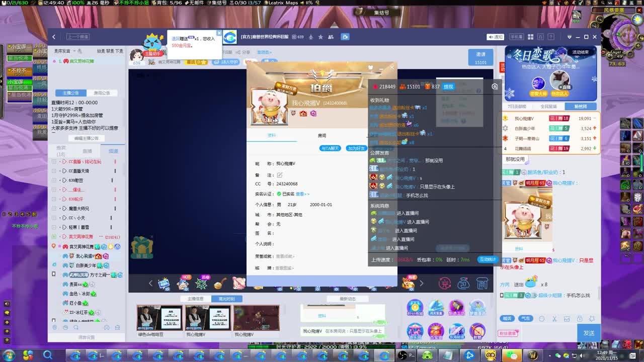The width and height of the screenshot is (644, 362).
Task: Open the 积分商城 activity icon
Action: (x=415, y=307)
